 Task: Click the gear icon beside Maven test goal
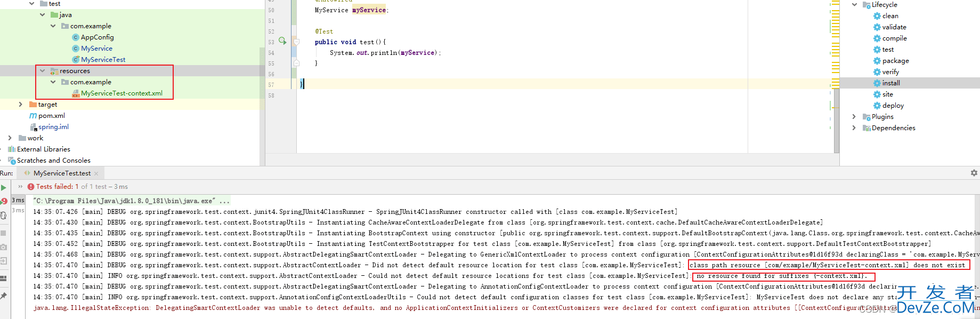click(877, 50)
